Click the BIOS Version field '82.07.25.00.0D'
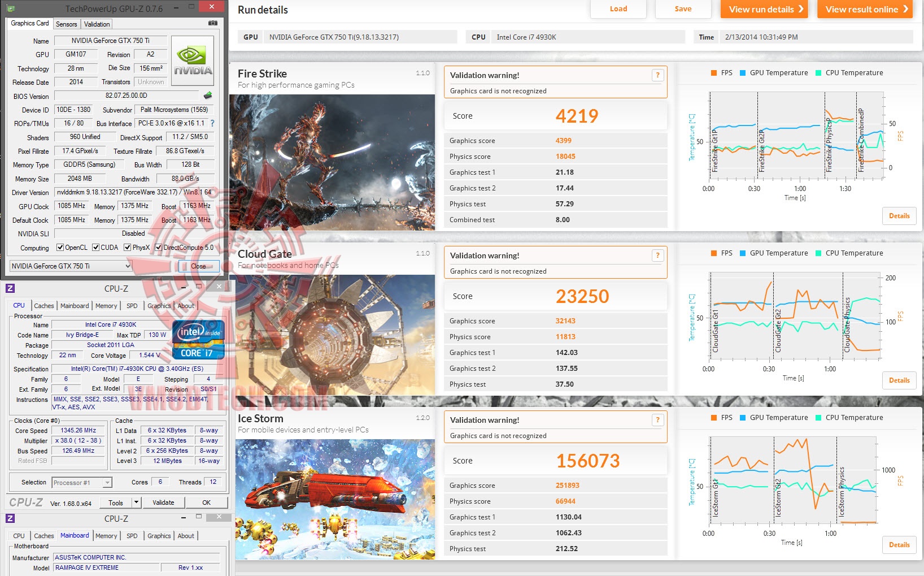This screenshot has height=576, width=924. point(127,96)
